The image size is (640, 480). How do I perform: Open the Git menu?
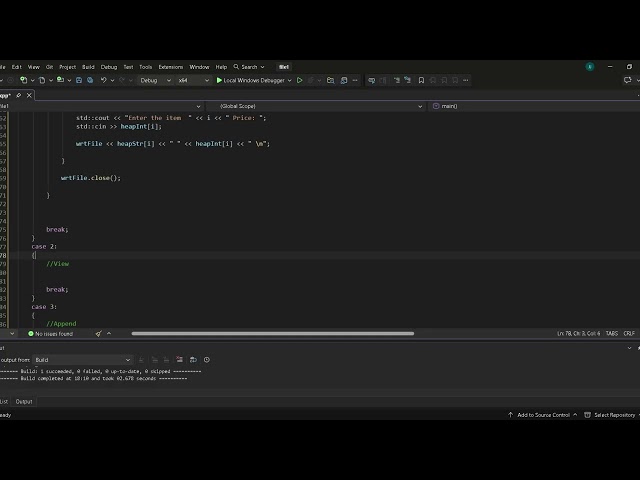point(49,67)
